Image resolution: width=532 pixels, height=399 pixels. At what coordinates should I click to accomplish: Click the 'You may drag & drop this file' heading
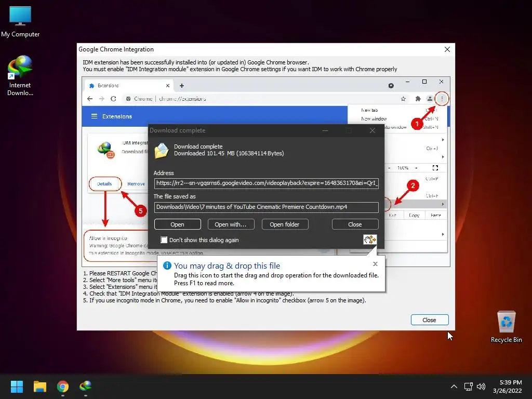227,265
